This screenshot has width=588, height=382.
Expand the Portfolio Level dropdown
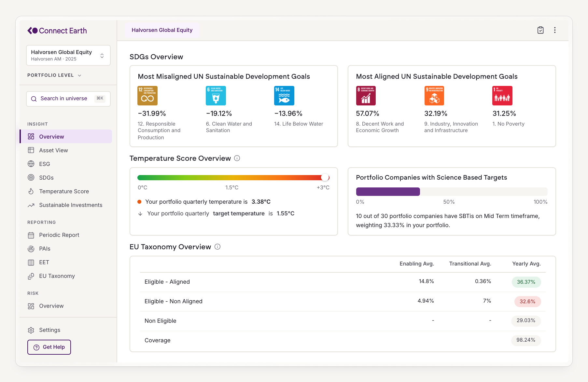click(54, 75)
